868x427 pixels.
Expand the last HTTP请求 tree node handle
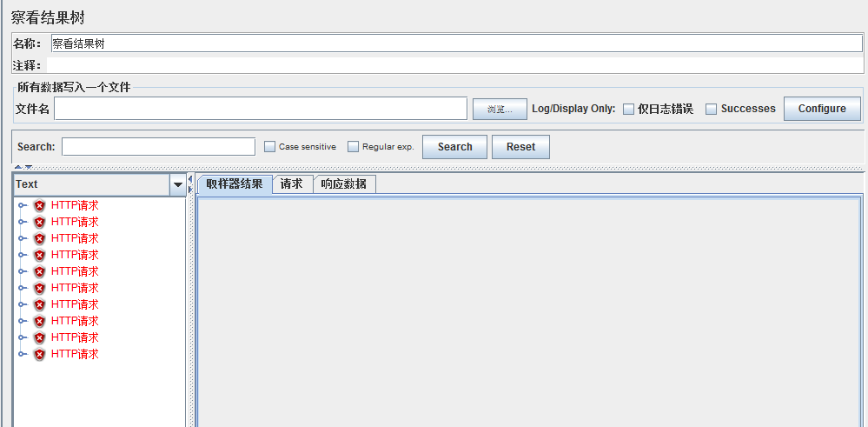point(23,355)
